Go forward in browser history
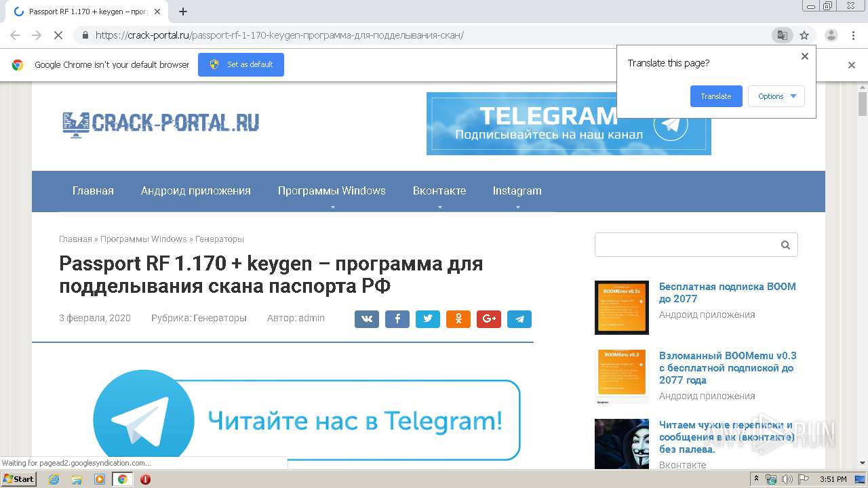 [37, 35]
